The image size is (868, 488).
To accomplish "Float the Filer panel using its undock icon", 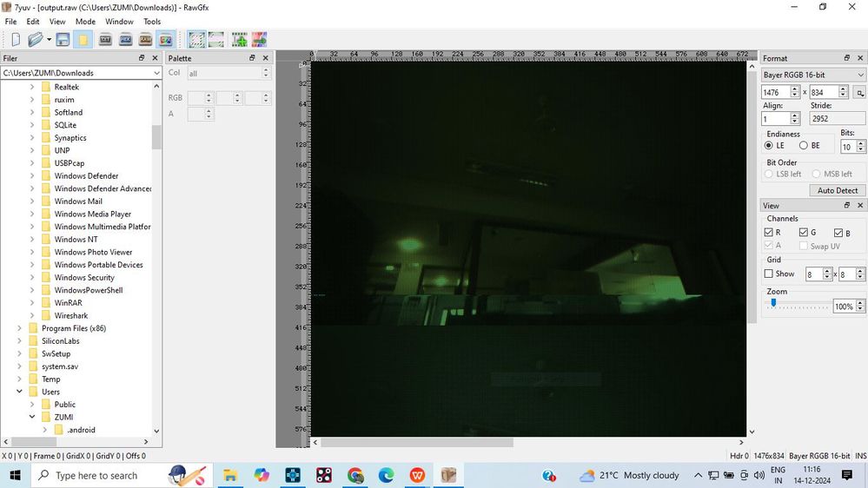I will tap(142, 57).
